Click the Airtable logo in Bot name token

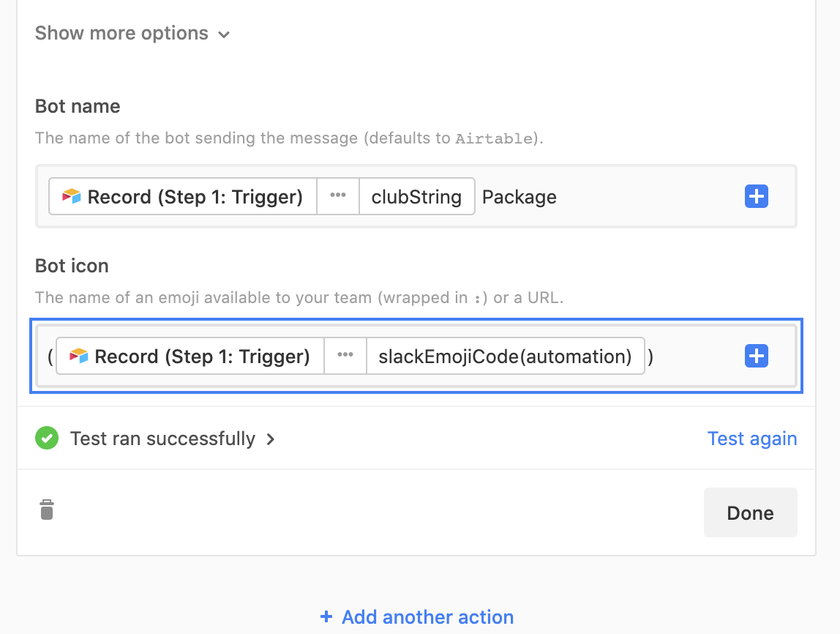pyautogui.click(x=71, y=196)
